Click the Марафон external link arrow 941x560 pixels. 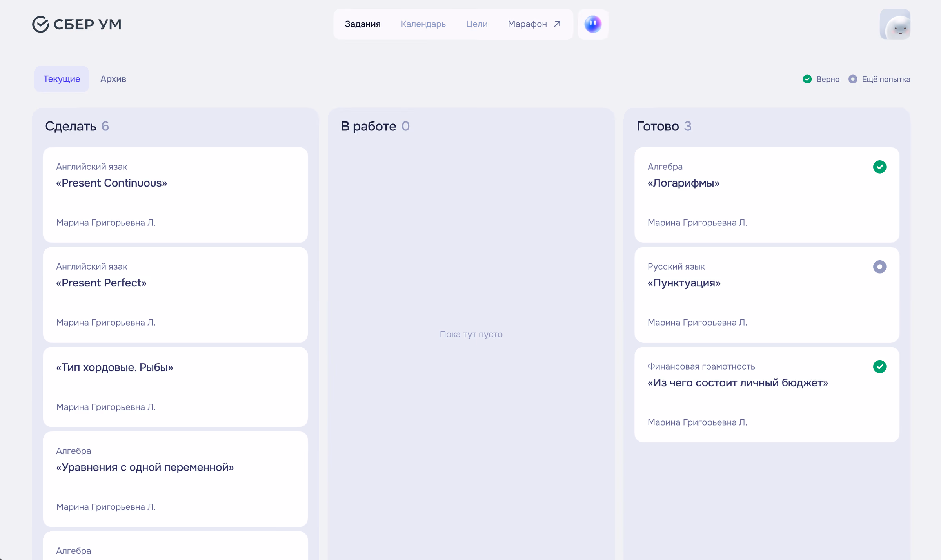[557, 24]
